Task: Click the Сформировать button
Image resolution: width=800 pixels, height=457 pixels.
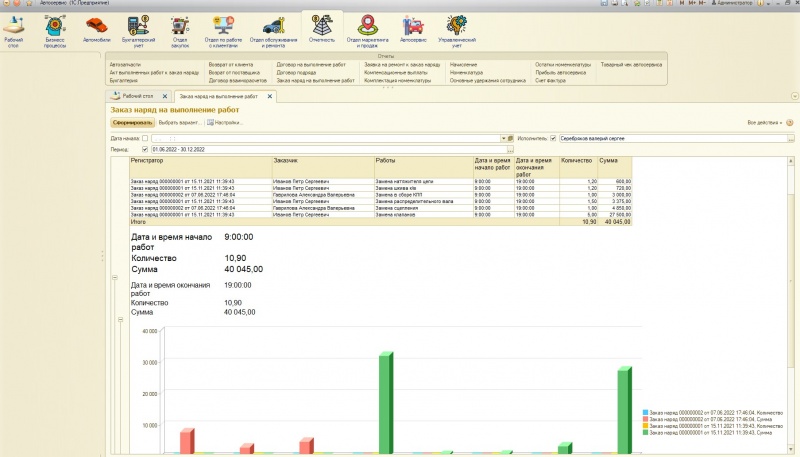Action: [133, 123]
